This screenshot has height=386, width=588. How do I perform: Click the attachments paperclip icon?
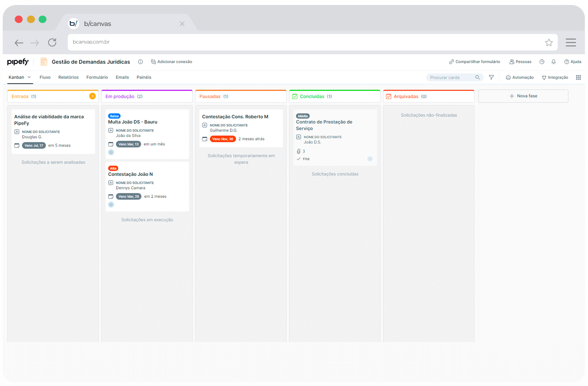tap(298, 151)
